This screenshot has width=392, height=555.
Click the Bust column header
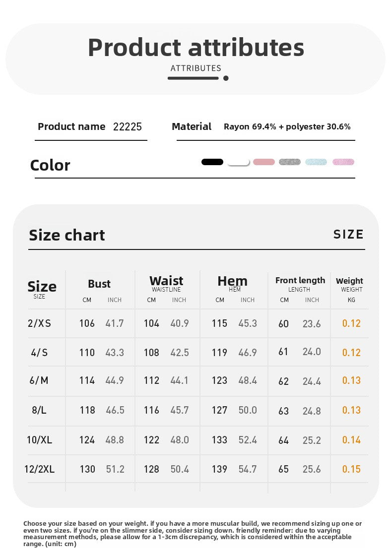pyautogui.click(x=99, y=284)
